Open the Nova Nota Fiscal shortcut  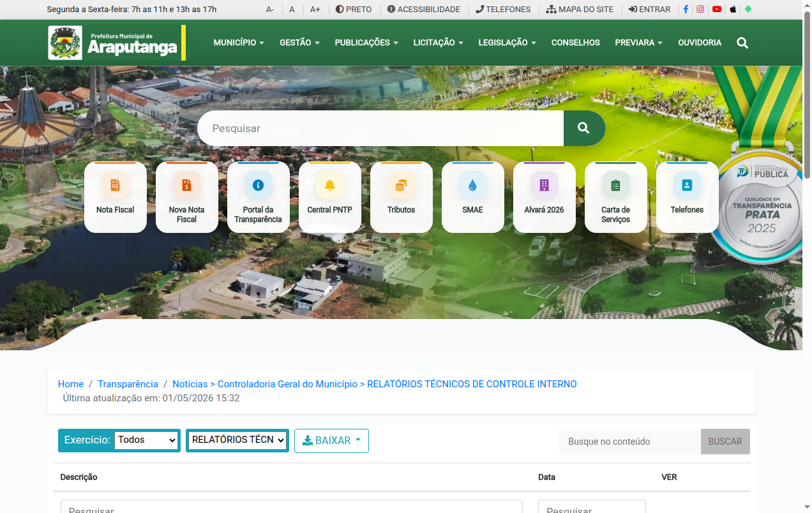point(187,197)
